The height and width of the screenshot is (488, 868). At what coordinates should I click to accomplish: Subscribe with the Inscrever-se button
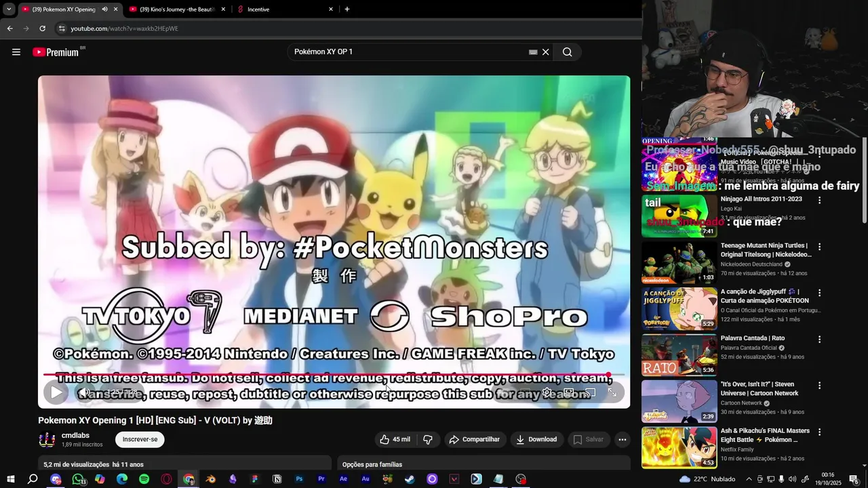(140, 439)
